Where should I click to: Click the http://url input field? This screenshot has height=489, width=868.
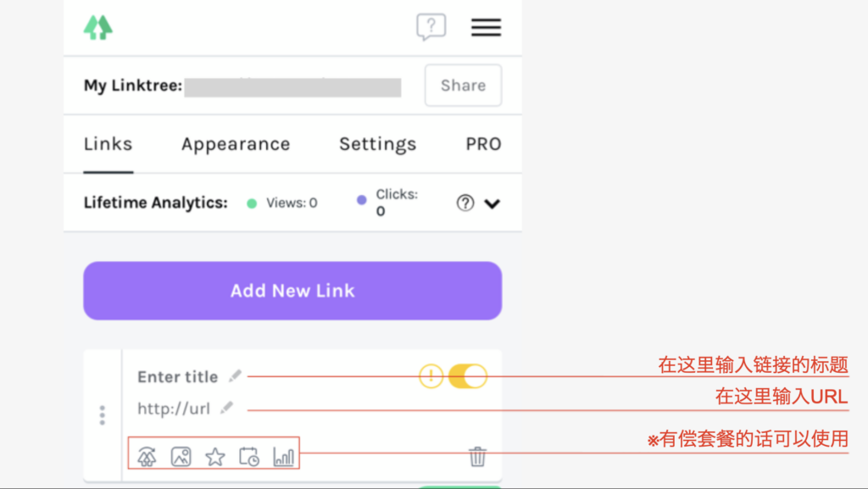[175, 408]
